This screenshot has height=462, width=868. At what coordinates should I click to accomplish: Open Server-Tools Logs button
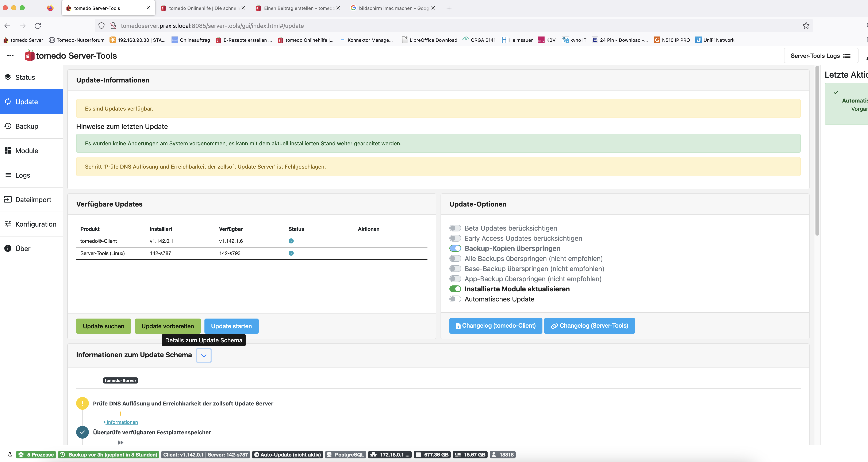[821, 56]
